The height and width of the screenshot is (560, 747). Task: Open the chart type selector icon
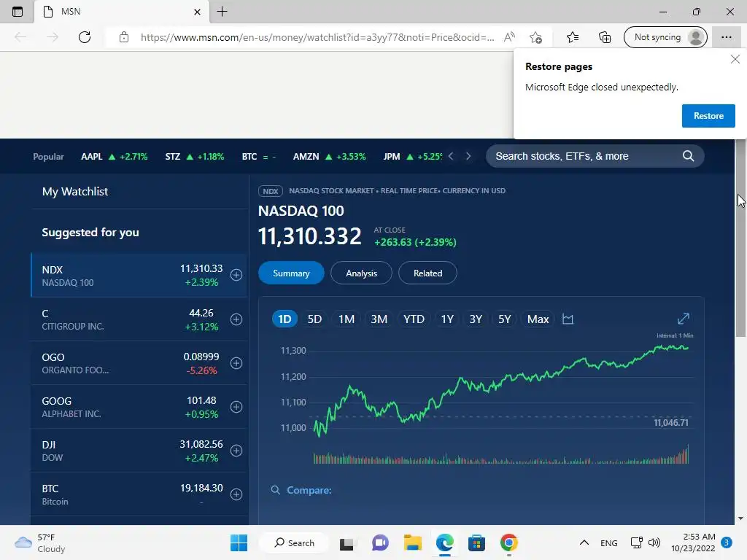tap(568, 319)
